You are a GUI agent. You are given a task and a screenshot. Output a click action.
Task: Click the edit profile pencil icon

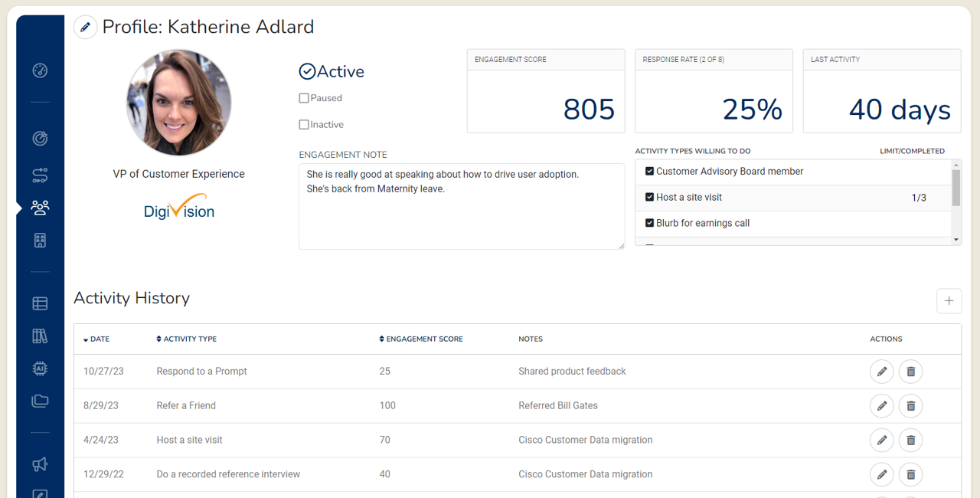85,28
